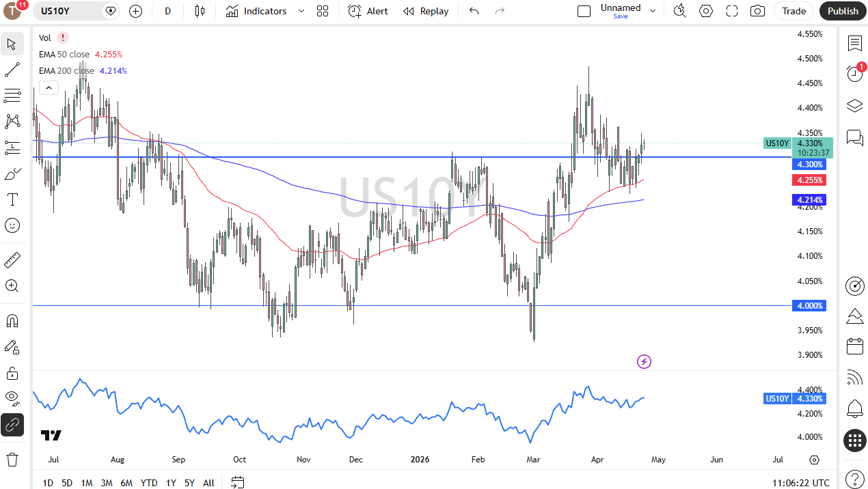Select the brush drawing tool
This screenshot has width=868, height=489.
12,175
